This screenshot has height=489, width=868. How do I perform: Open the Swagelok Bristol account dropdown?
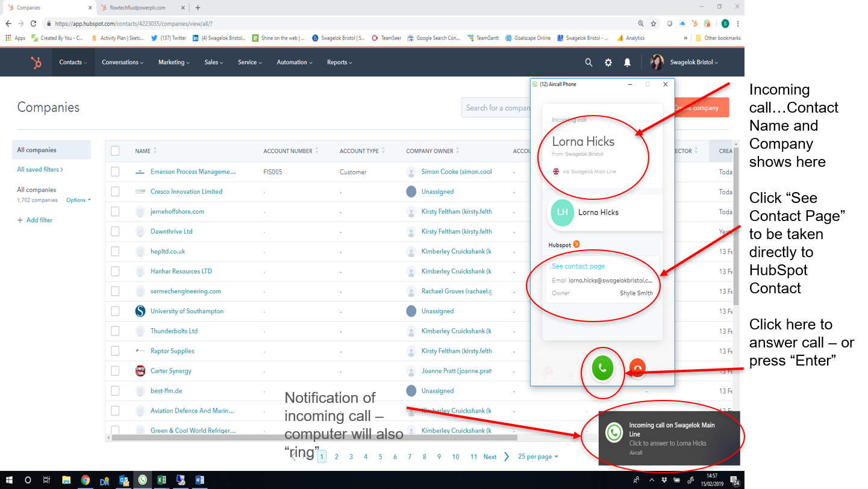(694, 62)
